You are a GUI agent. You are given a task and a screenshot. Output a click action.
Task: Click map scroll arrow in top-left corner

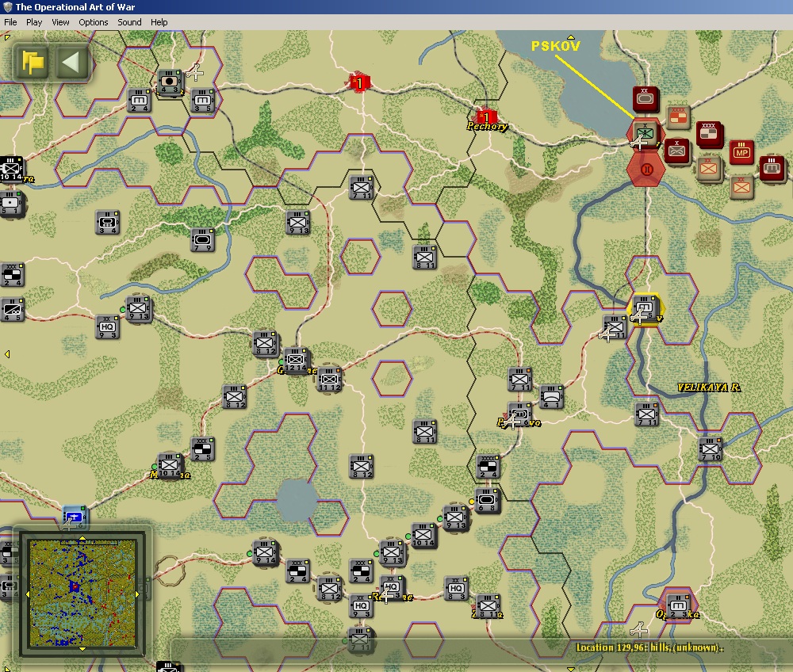(x=6, y=36)
